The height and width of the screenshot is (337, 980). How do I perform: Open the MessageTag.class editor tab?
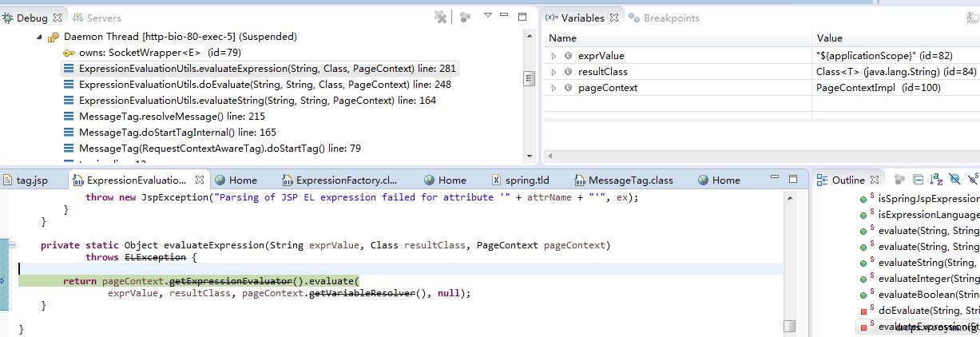629,180
